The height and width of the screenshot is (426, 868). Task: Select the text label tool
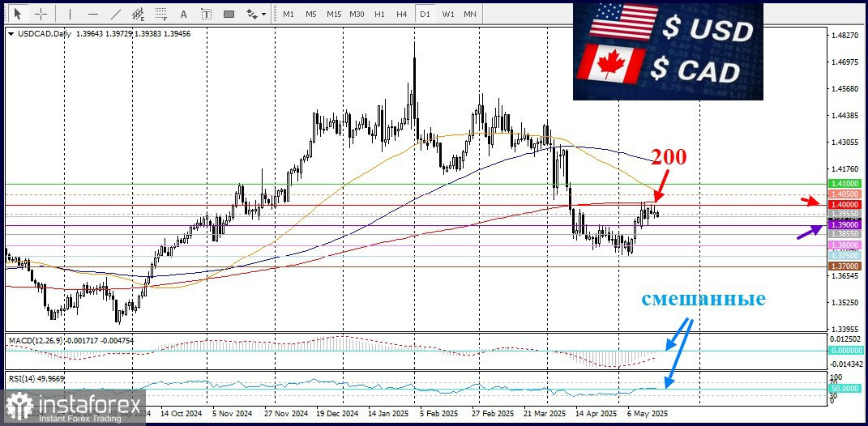(x=206, y=13)
